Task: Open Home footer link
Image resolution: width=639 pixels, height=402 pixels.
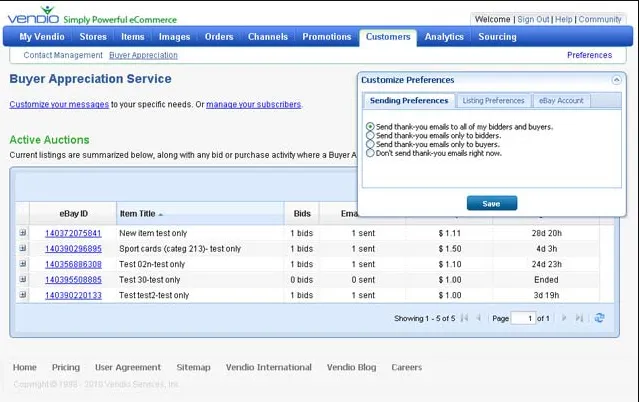Action: point(24,367)
